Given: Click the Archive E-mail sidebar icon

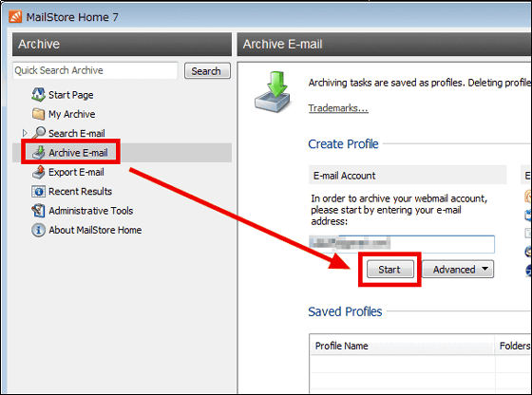Looking at the screenshot, I should [39, 152].
